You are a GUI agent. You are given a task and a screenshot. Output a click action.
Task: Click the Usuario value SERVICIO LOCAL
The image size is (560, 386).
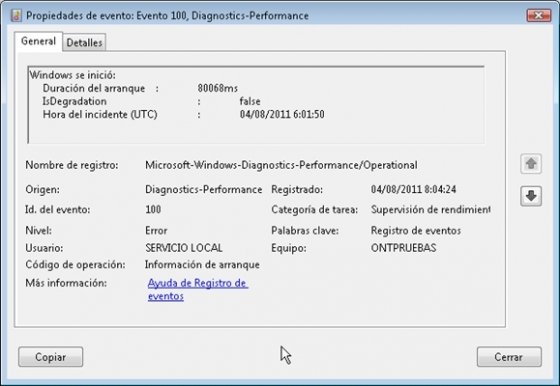pos(184,248)
